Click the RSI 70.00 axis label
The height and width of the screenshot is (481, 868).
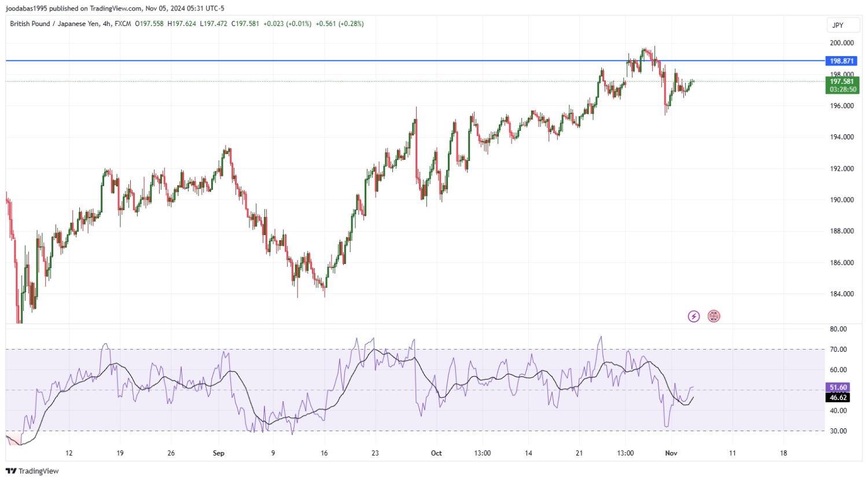point(838,350)
